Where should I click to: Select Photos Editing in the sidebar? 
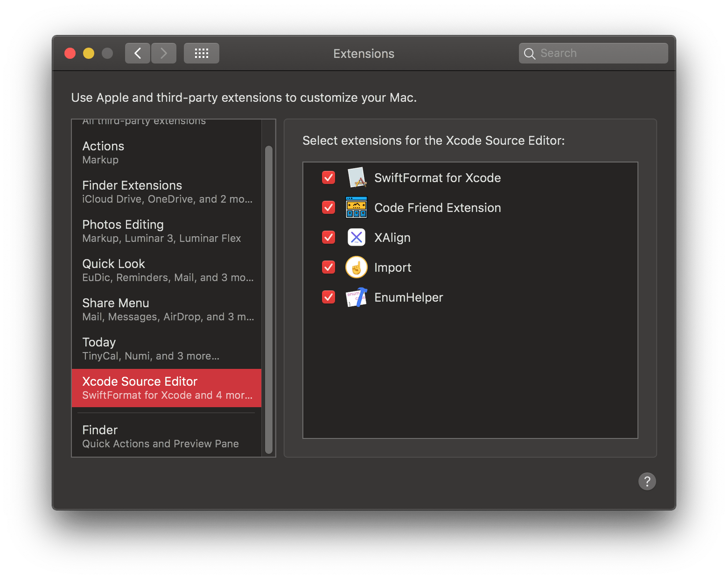point(167,231)
